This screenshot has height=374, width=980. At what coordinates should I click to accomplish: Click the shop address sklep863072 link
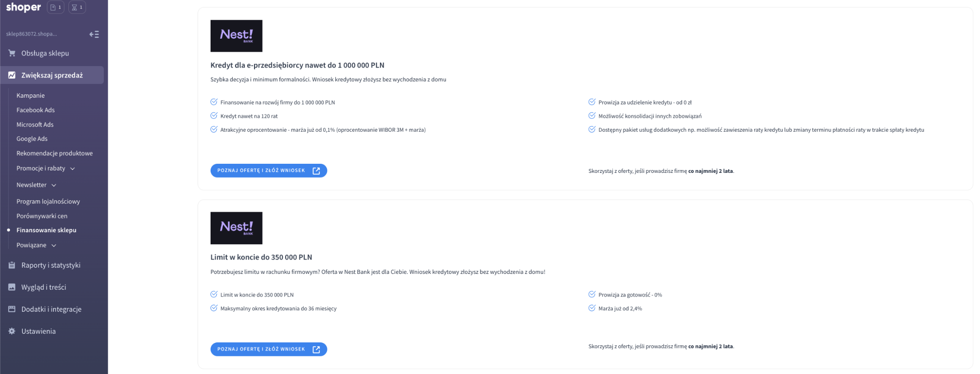click(x=32, y=34)
